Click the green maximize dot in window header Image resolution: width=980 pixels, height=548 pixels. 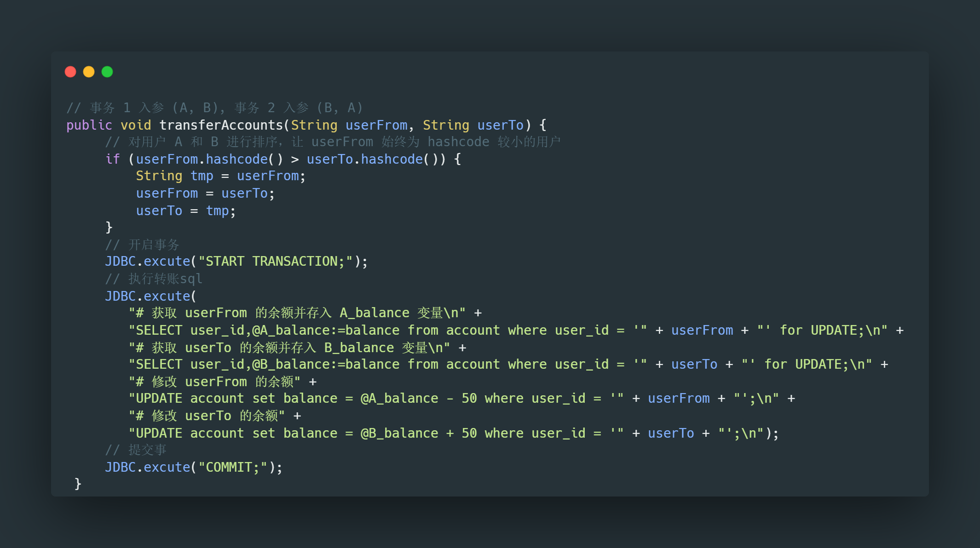coord(107,72)
